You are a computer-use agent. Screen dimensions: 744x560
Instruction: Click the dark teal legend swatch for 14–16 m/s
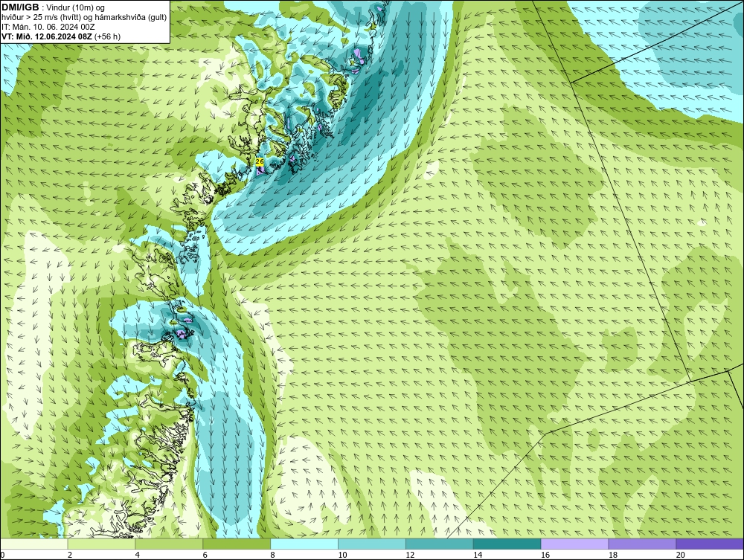[507, 544]
